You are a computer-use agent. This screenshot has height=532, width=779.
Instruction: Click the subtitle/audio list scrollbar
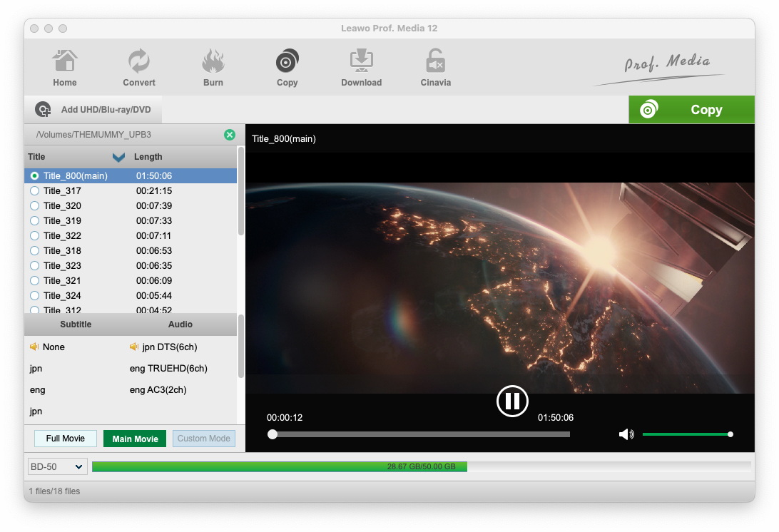click(x=241, y=346)
